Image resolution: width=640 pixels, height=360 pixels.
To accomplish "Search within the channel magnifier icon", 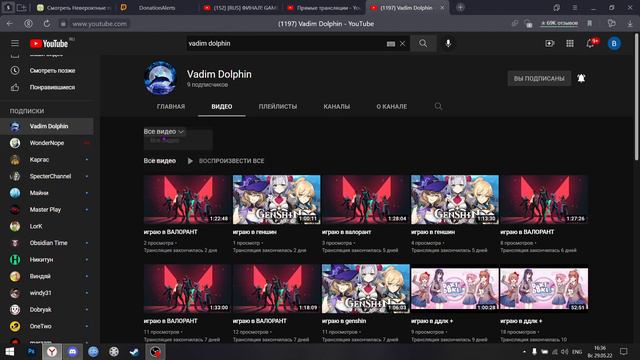I will [438, 107].
